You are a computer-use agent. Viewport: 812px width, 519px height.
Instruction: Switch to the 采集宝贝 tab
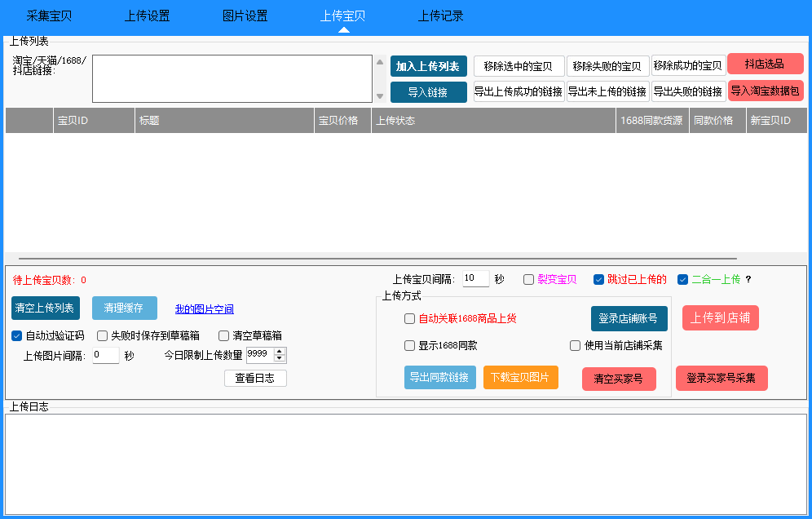49,15
